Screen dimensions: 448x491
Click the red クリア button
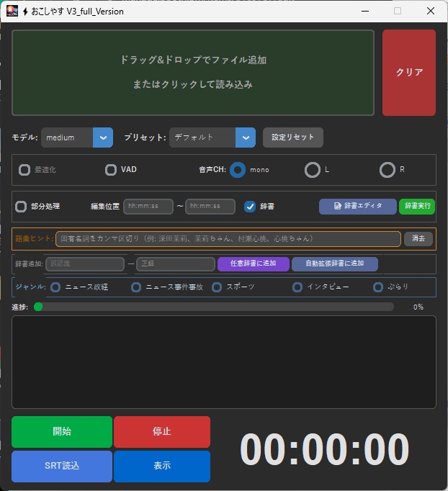click(409, 73)
